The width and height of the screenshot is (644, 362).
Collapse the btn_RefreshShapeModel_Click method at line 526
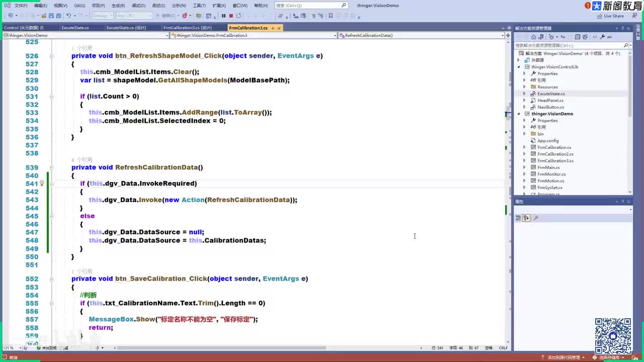coord(51,56)
